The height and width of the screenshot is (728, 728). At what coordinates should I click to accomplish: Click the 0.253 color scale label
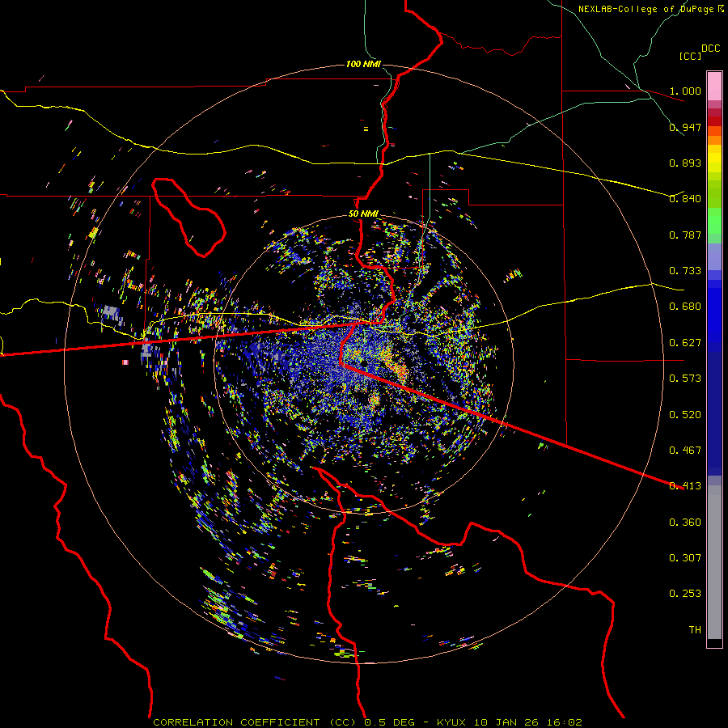(685, 594)
